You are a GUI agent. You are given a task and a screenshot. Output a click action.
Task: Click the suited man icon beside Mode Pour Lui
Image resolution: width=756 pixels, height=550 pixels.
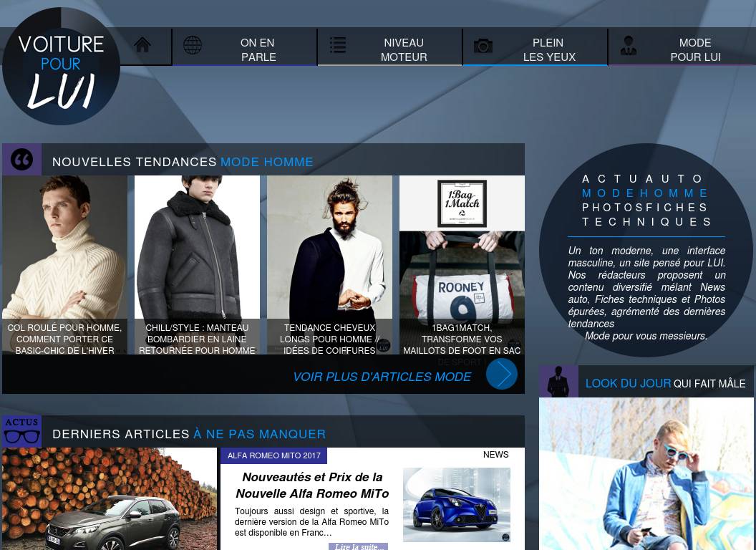pyautogui.click(x=629, y=47)
